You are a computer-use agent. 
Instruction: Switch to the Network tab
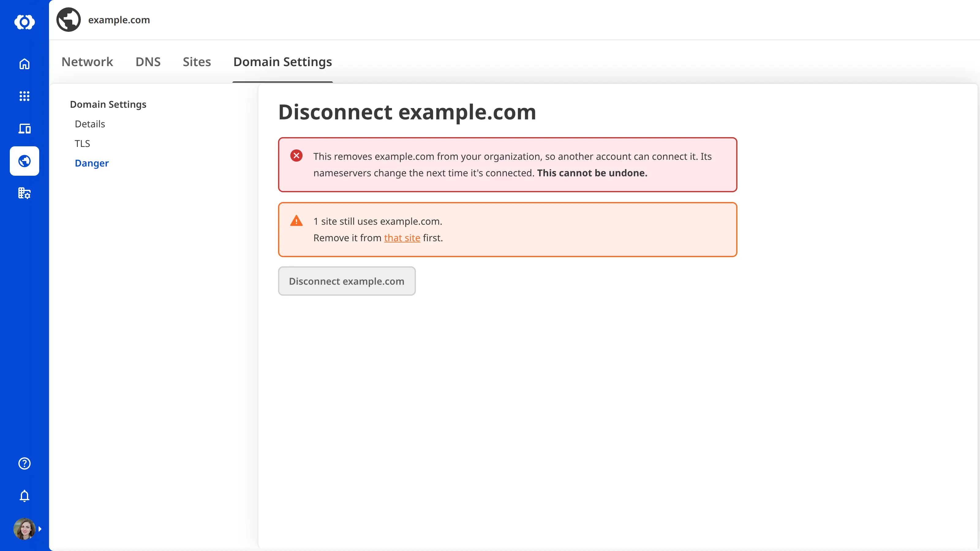(87, 62)
